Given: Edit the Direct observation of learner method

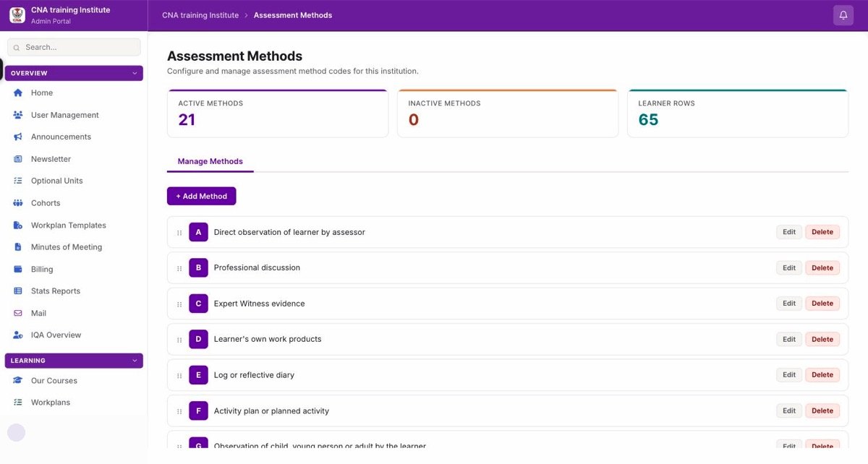Looking at the screenshot, I should pyautogui.click(x=789, y=232).
